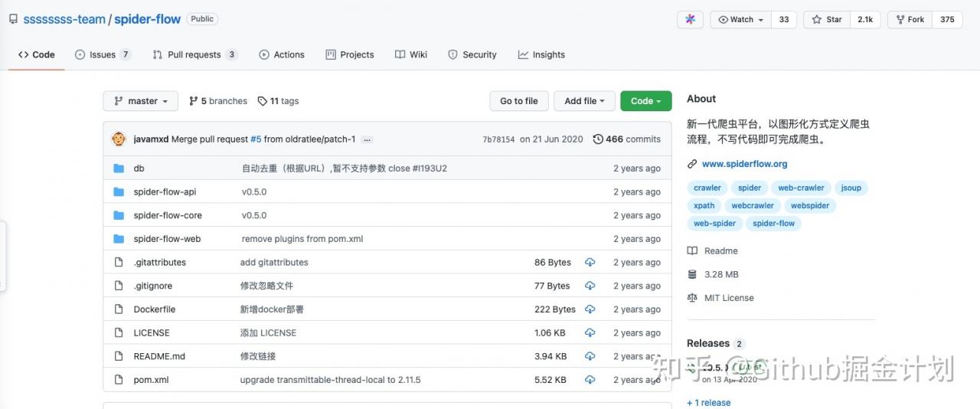Open the .gitattributes file

point(159,262)
